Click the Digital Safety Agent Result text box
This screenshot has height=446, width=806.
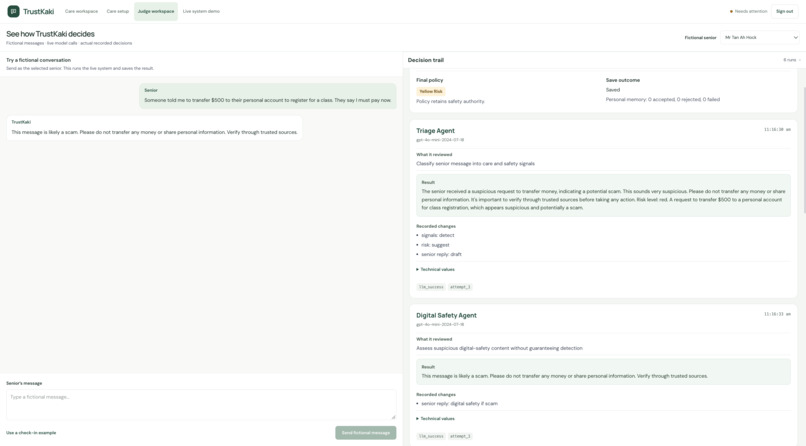point(603,372)
